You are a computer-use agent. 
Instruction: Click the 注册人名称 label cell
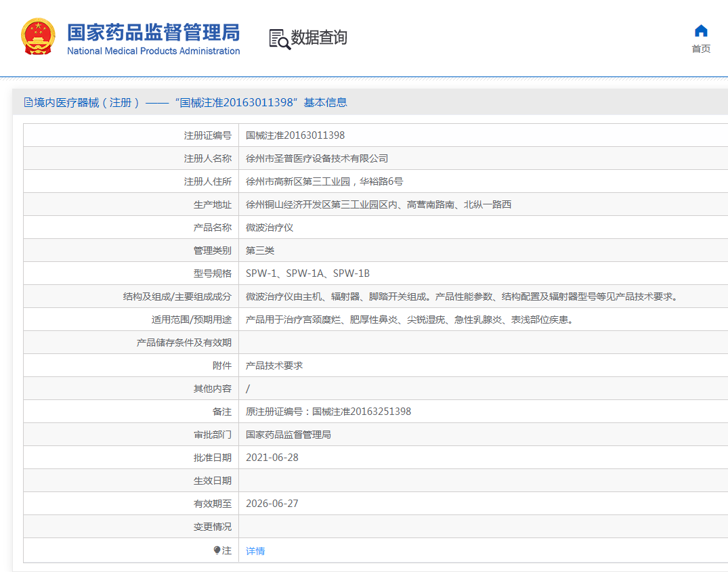click(131, 158)
